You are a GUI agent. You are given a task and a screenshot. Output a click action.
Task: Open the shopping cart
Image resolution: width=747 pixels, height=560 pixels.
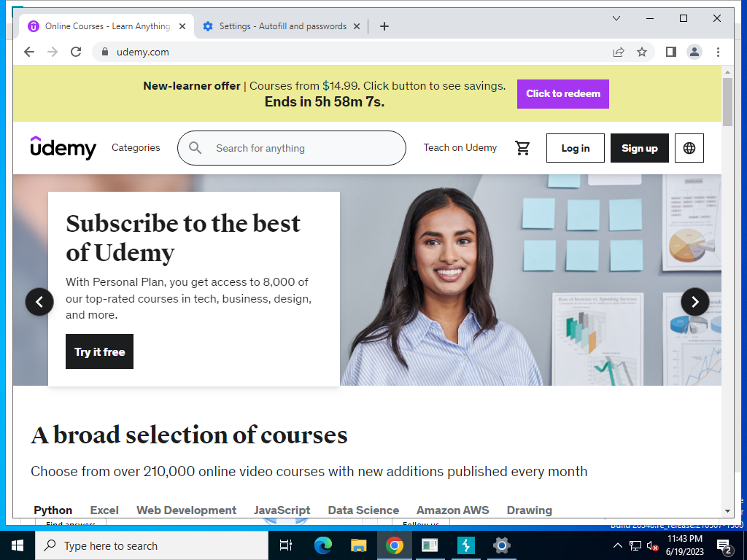tap(522, 148)
